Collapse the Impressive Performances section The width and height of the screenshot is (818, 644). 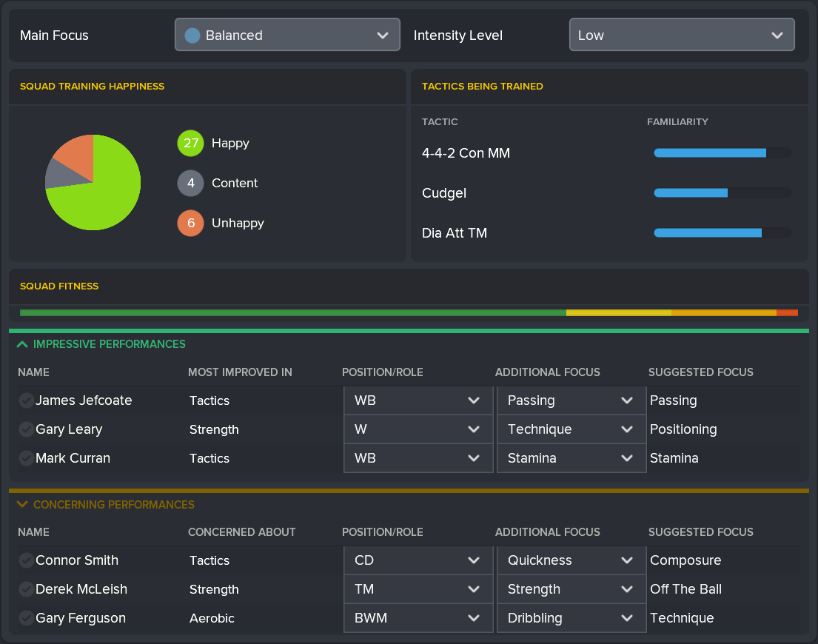coord(22,344)
